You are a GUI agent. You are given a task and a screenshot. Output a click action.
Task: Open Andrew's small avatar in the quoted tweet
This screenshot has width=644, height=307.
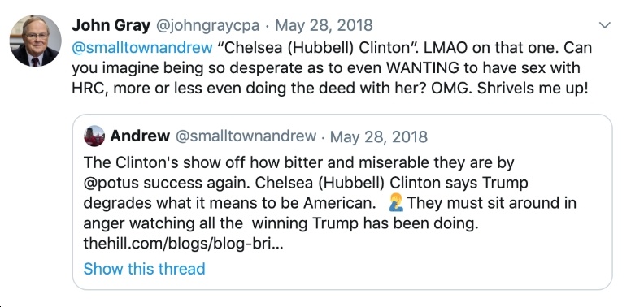click(x=94, y=136)
